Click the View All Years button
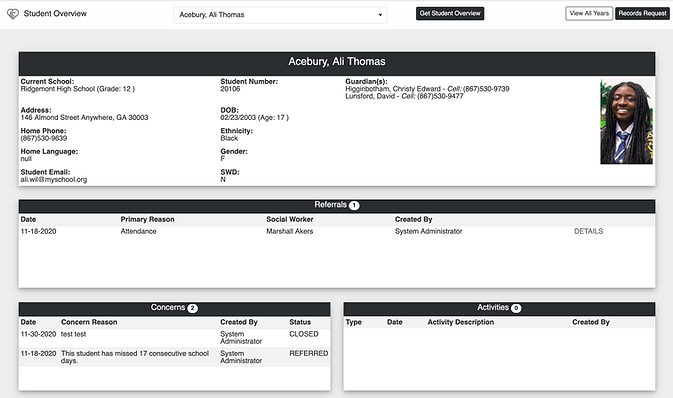Image resolution: width=673 pixels, height=398 pixels. click(x=589, y=13)
